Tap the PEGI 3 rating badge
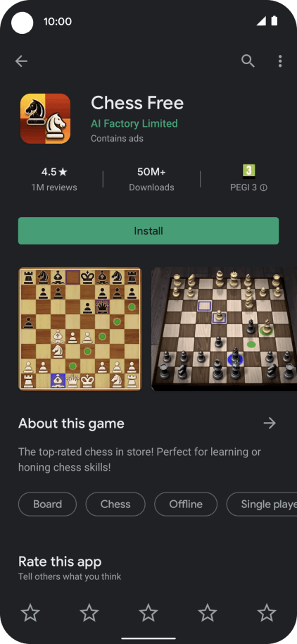Screen dimensions: 297x644 click(x=248, y=171)
